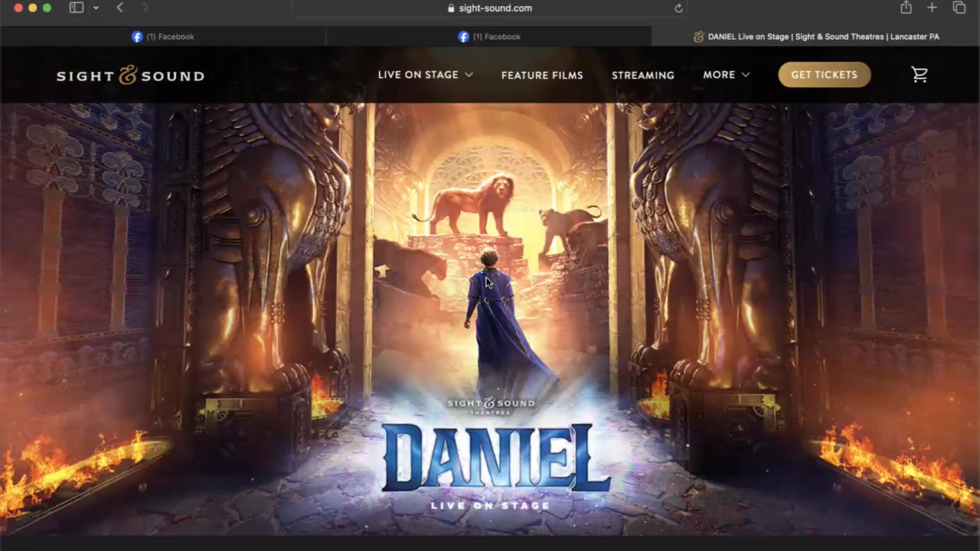Expand the More menu
This screenshot has height=551, width=980.
727,75
